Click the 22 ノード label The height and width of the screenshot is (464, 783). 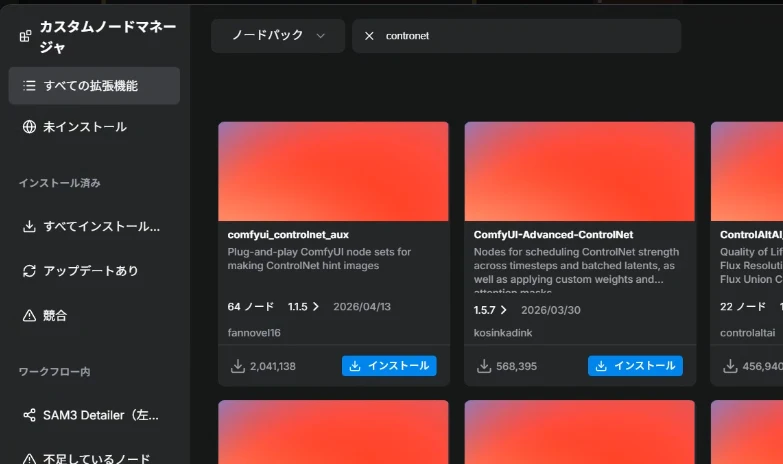pyautogui.click(x=743, y=307)
